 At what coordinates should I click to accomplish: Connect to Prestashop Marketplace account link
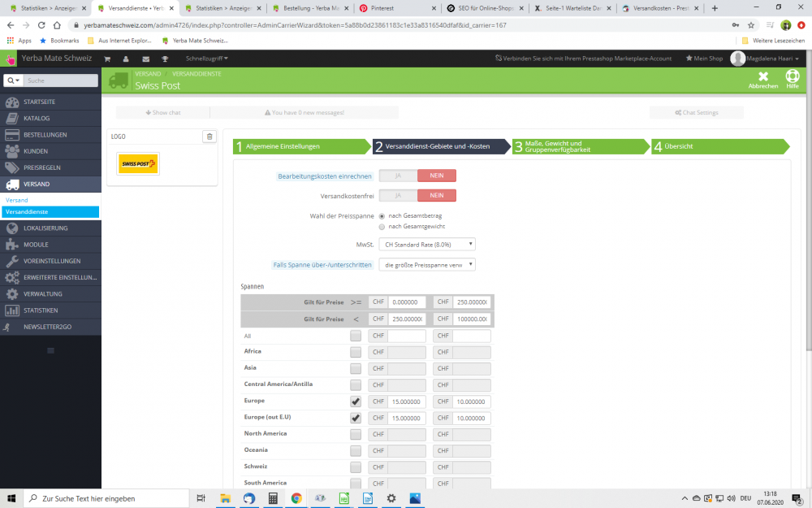(x=583, y=59)
